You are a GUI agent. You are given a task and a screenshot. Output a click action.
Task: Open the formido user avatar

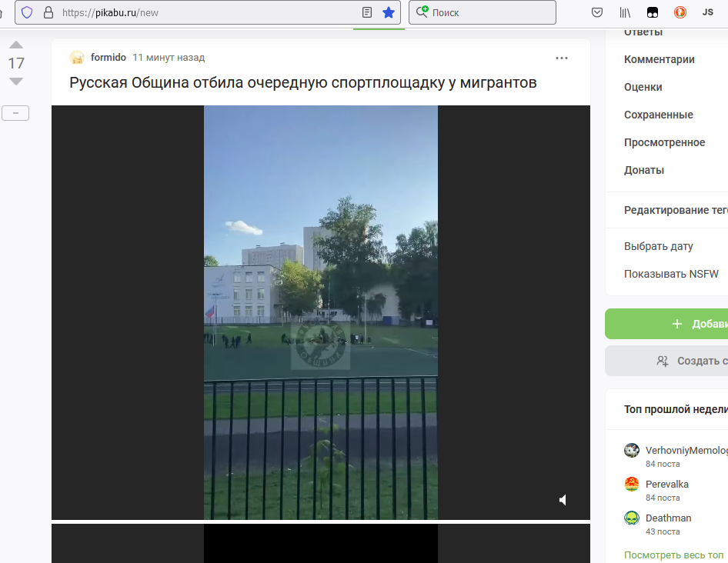point(77,58)
